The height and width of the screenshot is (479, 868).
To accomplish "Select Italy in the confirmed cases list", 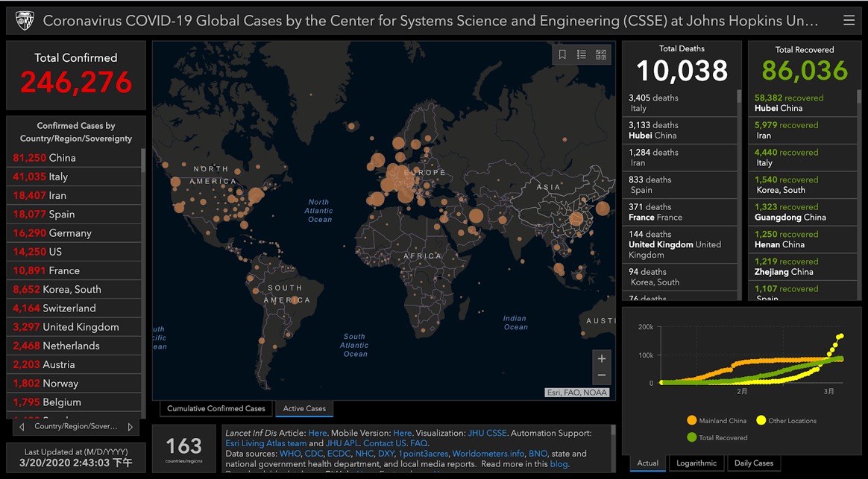I will point(74,177).
